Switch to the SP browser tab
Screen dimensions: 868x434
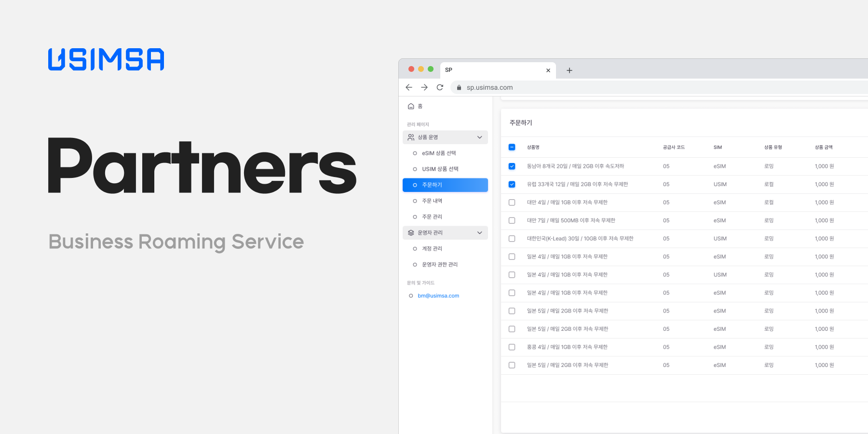click(498, 70)
